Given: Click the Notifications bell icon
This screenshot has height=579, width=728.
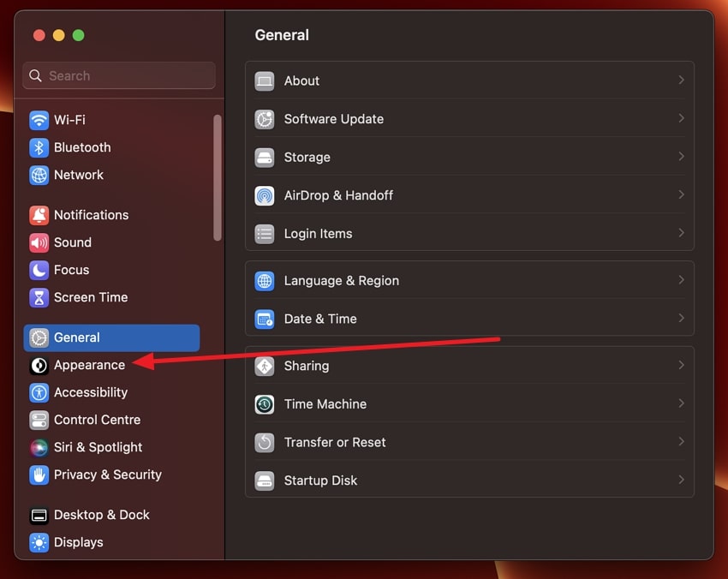Looking at the screenshot, I should 38,214.
